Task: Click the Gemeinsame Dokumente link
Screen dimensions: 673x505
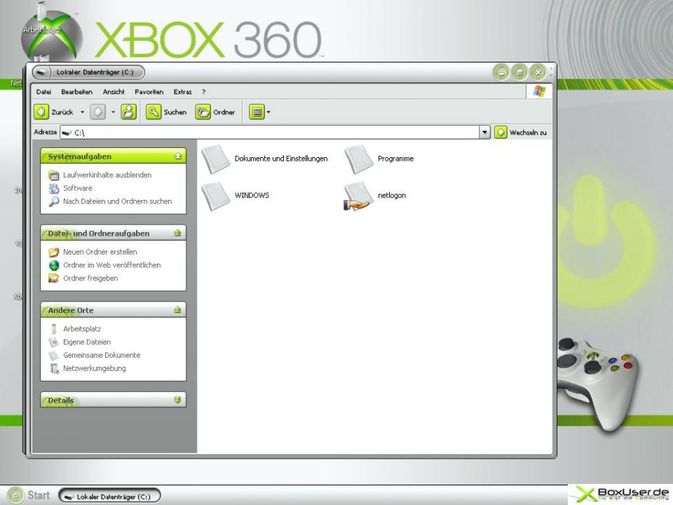Action: point(102,355)
